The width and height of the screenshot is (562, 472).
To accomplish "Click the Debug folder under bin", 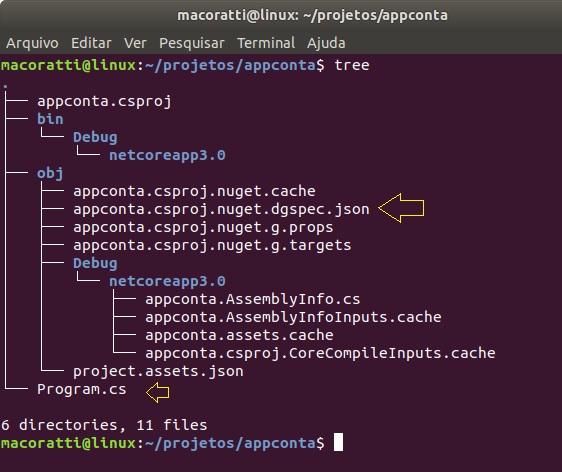I will pos(95,138).
